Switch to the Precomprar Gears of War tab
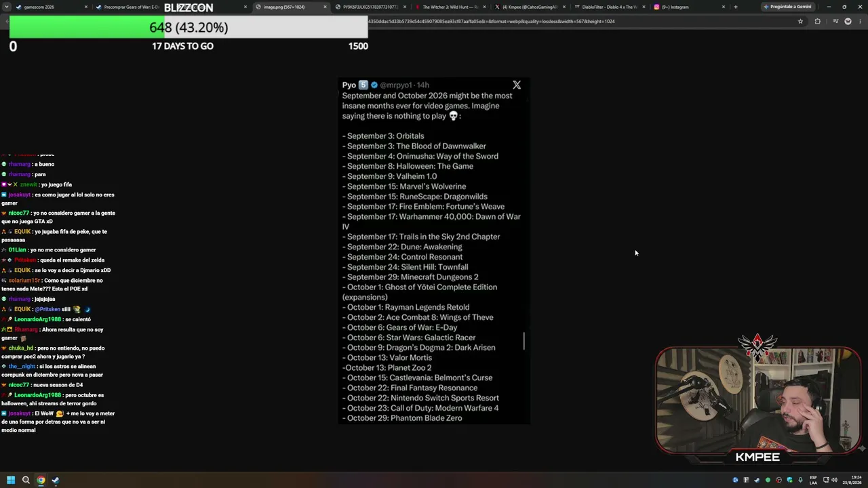 (132, 7)
